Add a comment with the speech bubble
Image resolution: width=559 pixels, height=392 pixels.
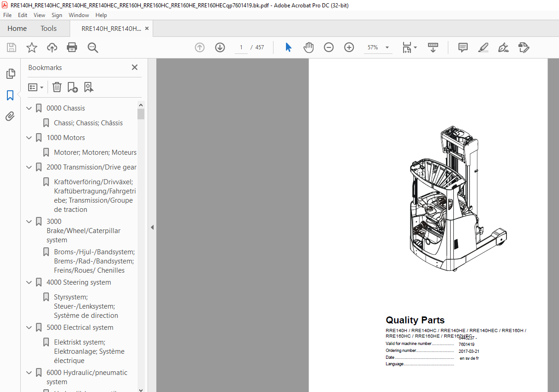click(463, 47)
